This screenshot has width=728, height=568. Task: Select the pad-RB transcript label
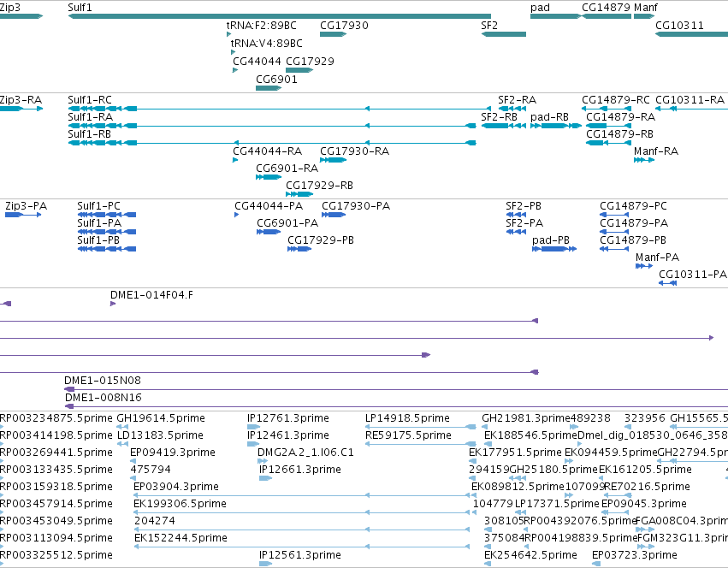point(550,117)
